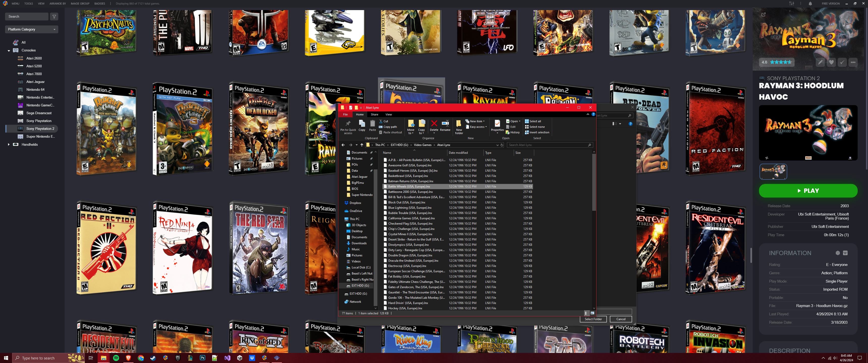Open the Platform Category dropdown
Screen dimensions: 868x363
(32, 29)
